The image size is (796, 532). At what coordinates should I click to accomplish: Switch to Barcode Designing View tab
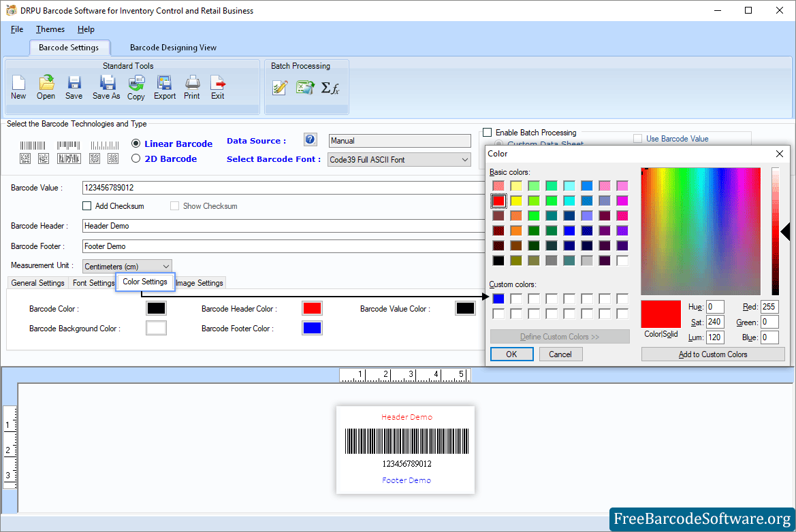click(173, 48)
